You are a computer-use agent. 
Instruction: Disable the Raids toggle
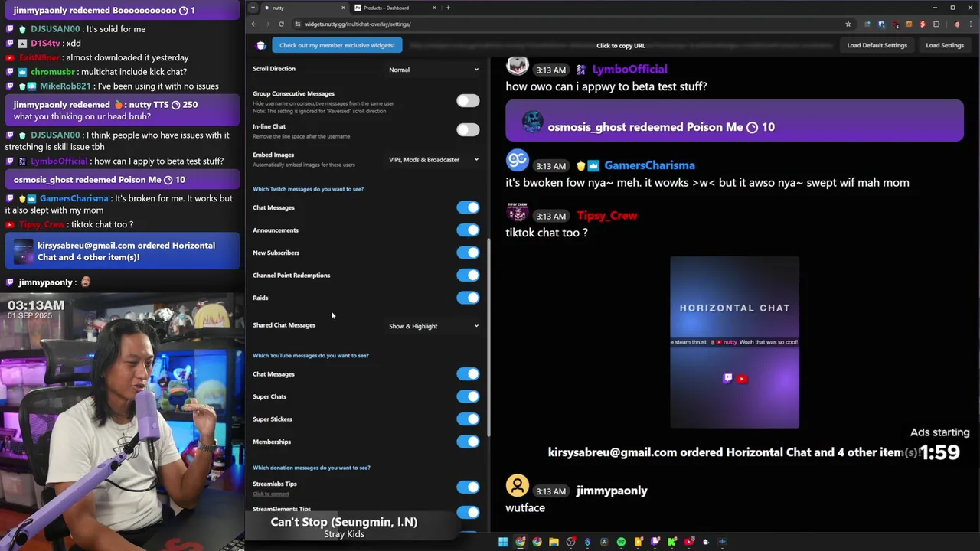(468, 298)
